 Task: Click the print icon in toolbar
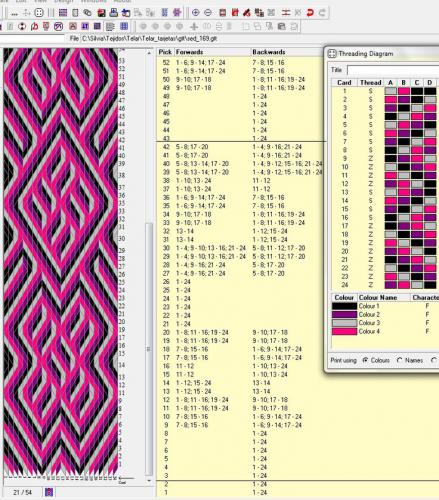point(114,13)
